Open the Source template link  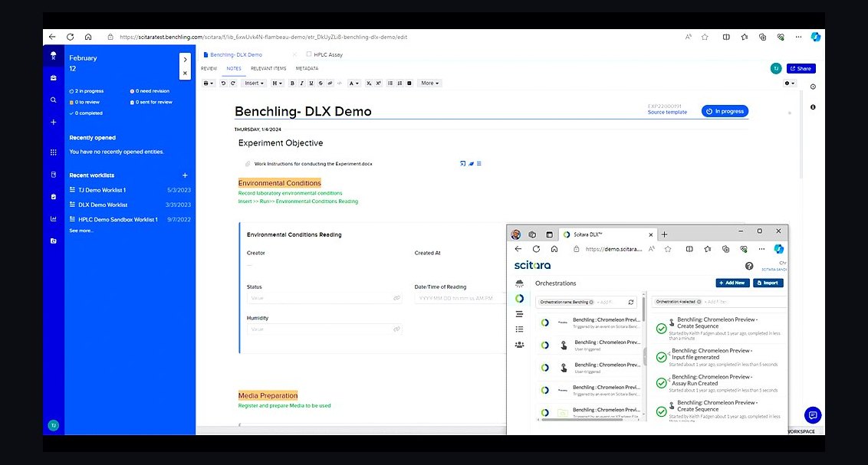667,113
